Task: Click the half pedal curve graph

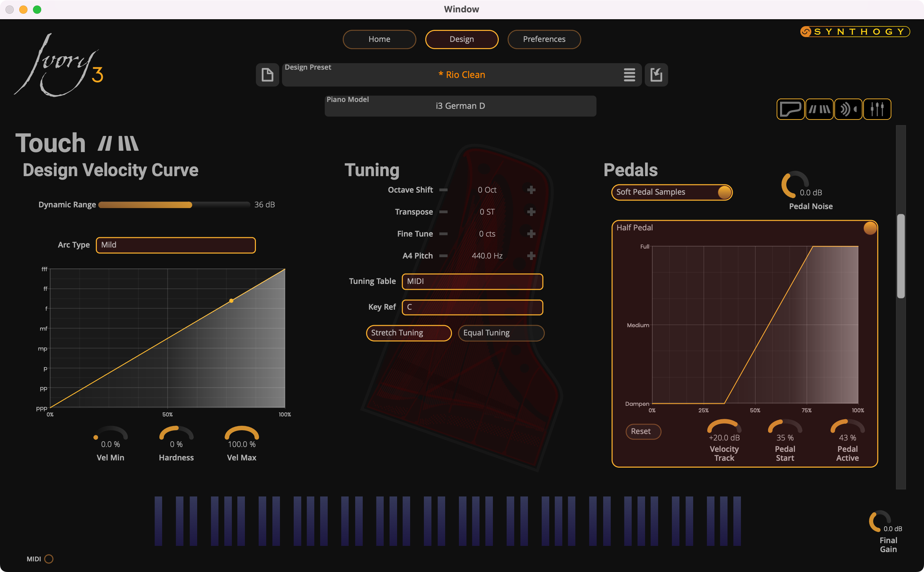Action: point(755,324)
